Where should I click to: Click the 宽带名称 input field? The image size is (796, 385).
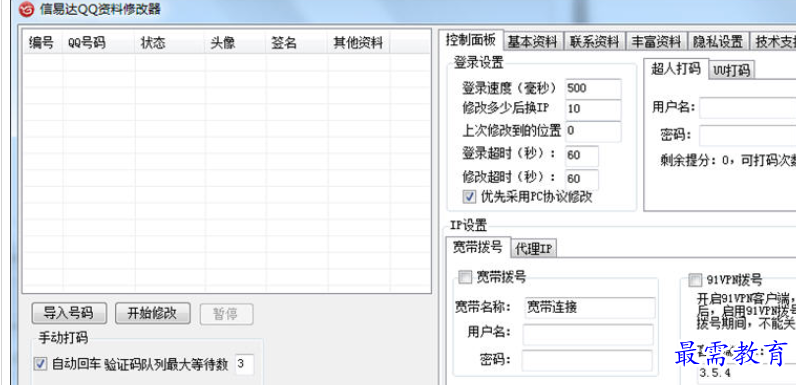589,307
